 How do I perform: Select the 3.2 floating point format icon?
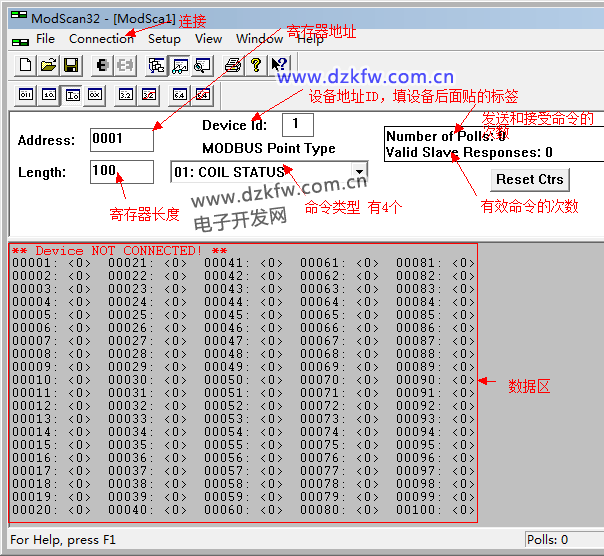click(126, 95)
